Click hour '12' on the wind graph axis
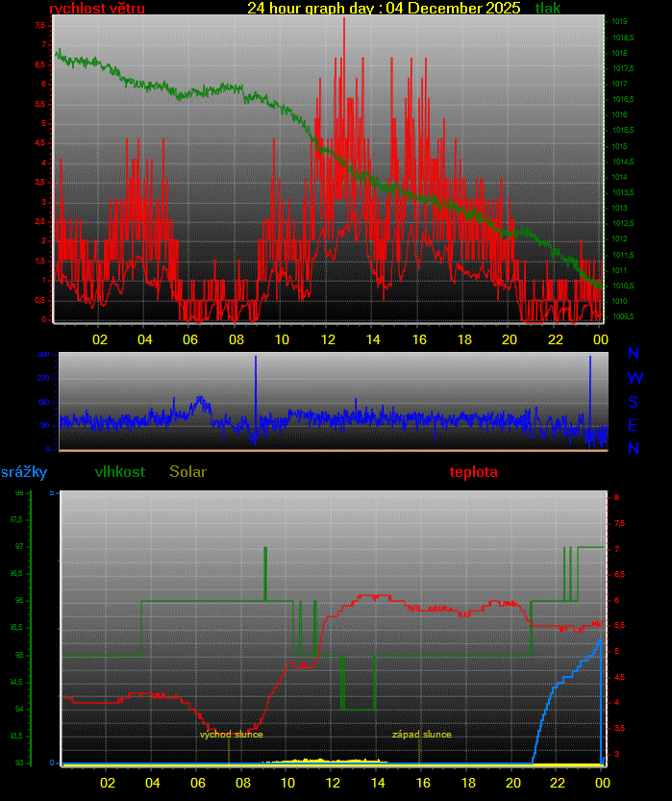Viewport: 672px width, 801px height. point(328,339)
